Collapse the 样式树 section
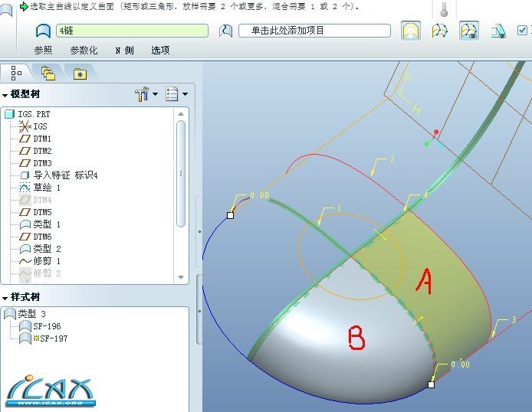Image resolution: width=532 pixels, height=412 pixels. [5, 298]
